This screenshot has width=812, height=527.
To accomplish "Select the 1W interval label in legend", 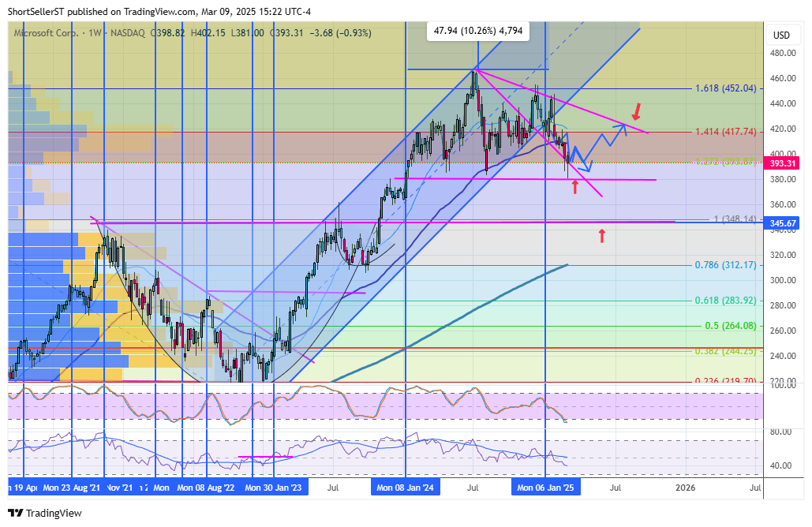I will click(x=95, y=33).
